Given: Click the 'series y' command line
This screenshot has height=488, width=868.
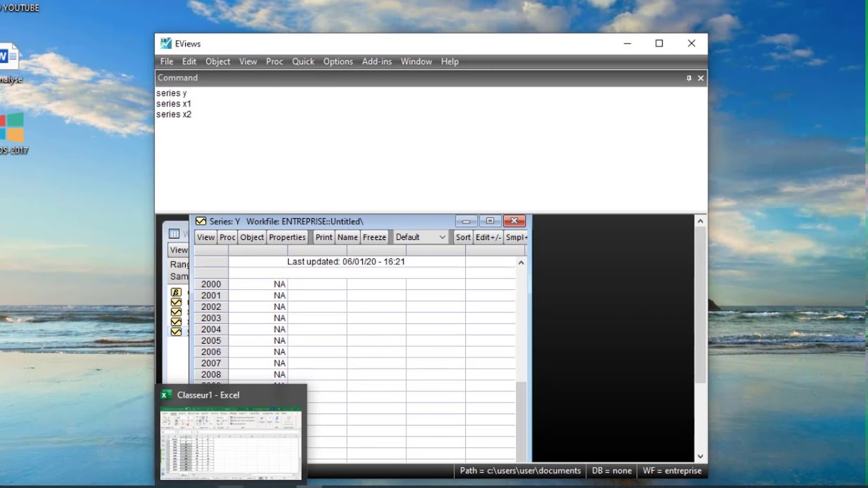Looking at the screenshot, I should tap(172, 94).
